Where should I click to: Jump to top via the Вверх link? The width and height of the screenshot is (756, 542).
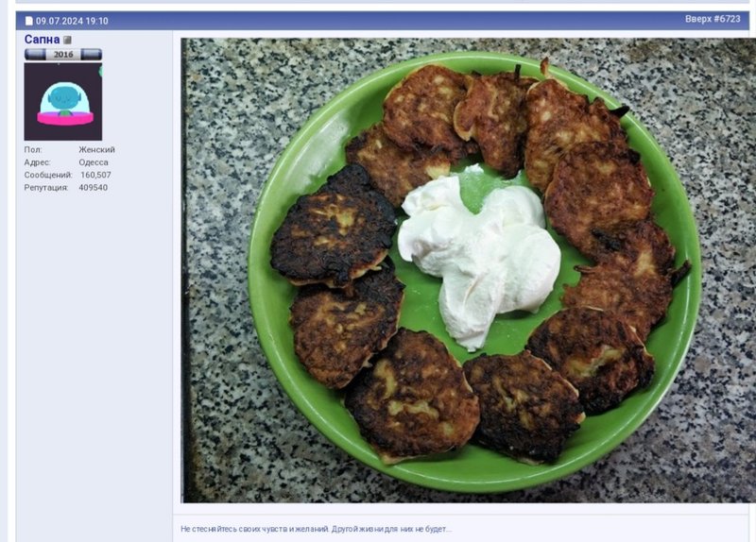[x=697, y=19]
